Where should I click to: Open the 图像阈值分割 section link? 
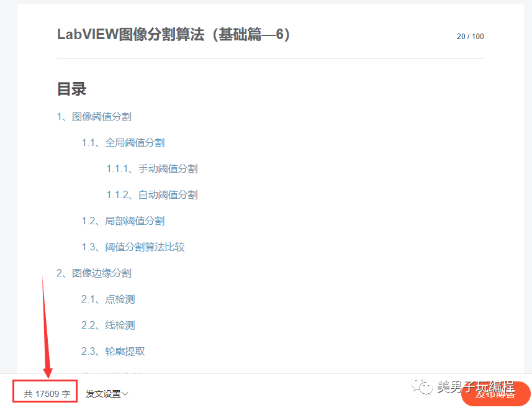coord(94,117)
